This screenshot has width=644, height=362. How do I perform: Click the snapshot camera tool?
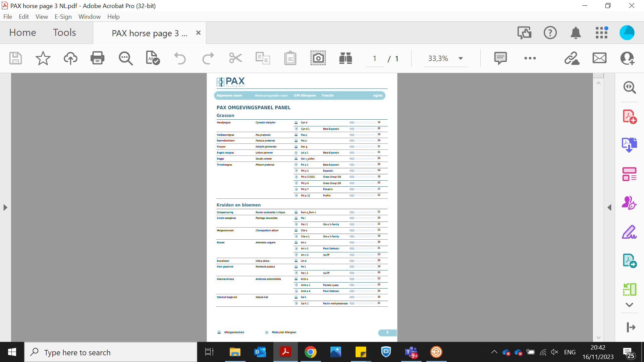[318, 58]
